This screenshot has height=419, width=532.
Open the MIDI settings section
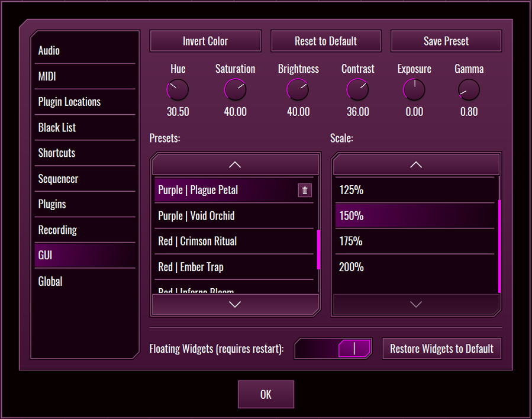[x=85, y=76]
